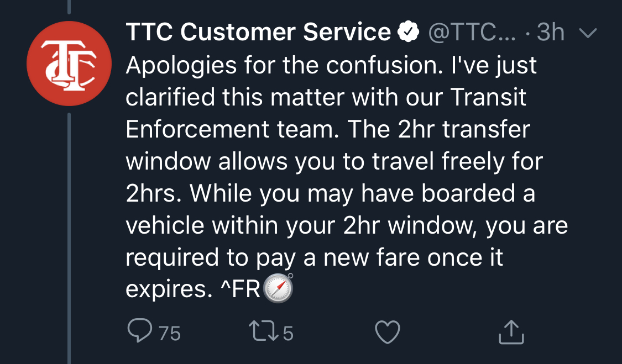Open the 3h timestamp link
Viewport: 622px width, 364px height.
550,34
